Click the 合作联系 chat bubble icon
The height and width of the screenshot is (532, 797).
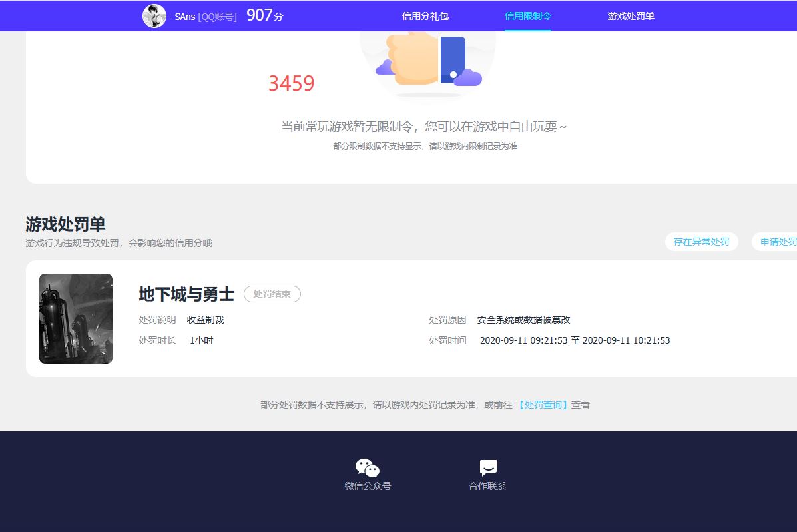point(487,467)
